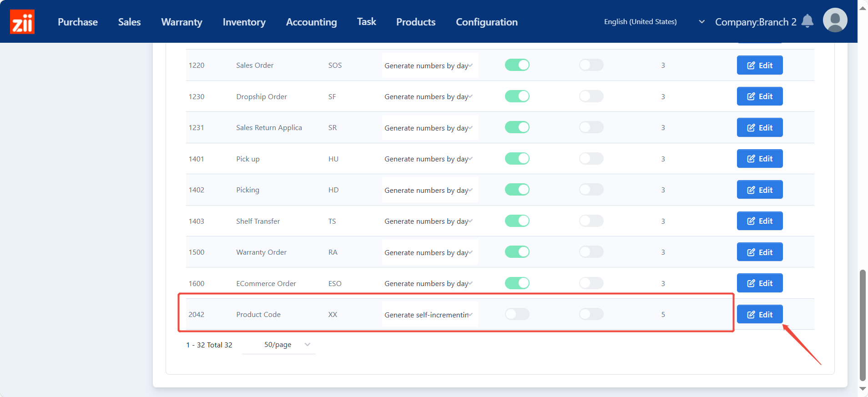Open the Task menu
Image resolution: width=868 pixels, height=397 pixels.
click(x=366, y=22)
